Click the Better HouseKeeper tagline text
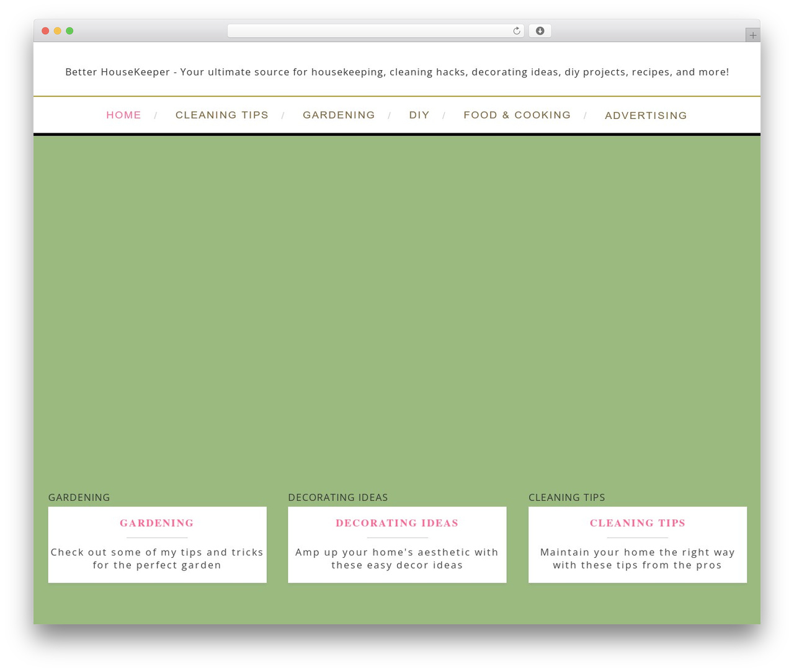The width and height of the screenshot is (794, 672). pyautogui.click(x=397, y=72)
